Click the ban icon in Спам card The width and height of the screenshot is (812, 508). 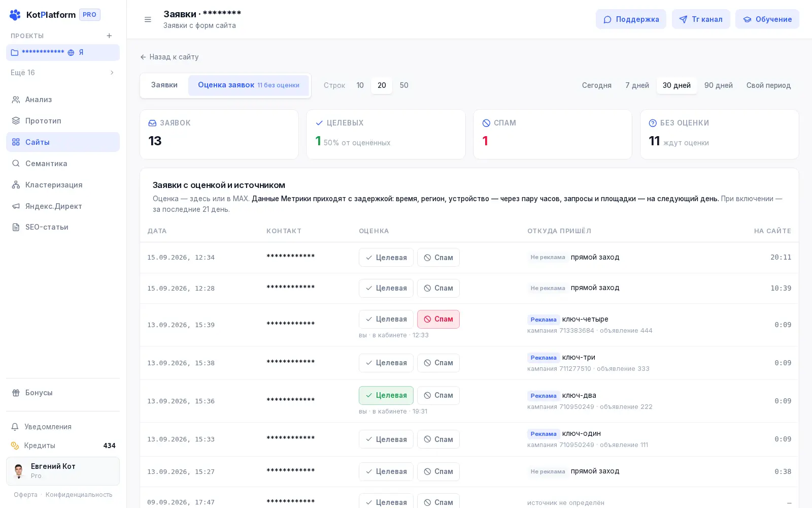(x=486, y=123)
